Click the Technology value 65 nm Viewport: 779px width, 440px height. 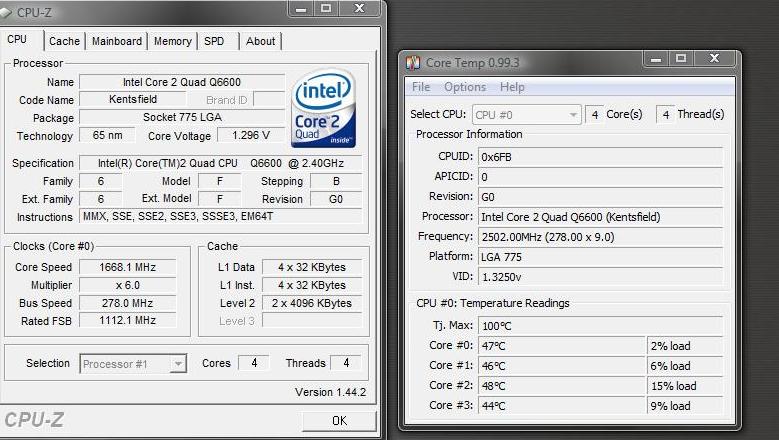[107, 135]
